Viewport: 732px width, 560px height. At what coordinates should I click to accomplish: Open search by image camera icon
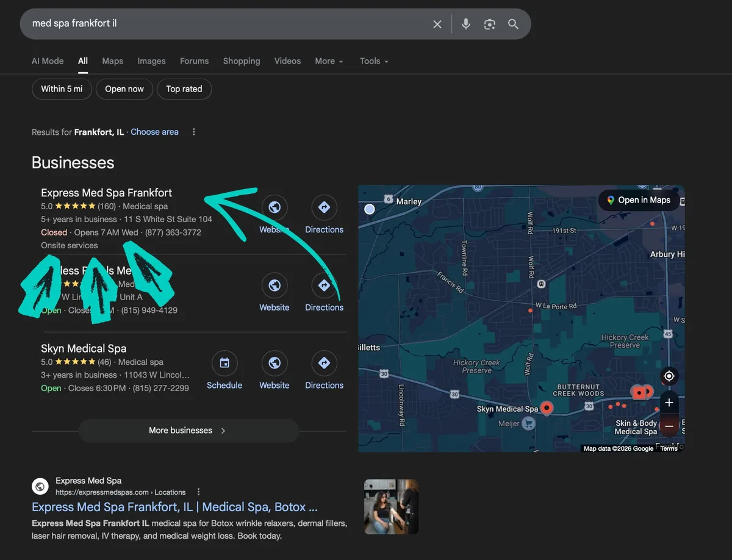coord(489,24)
